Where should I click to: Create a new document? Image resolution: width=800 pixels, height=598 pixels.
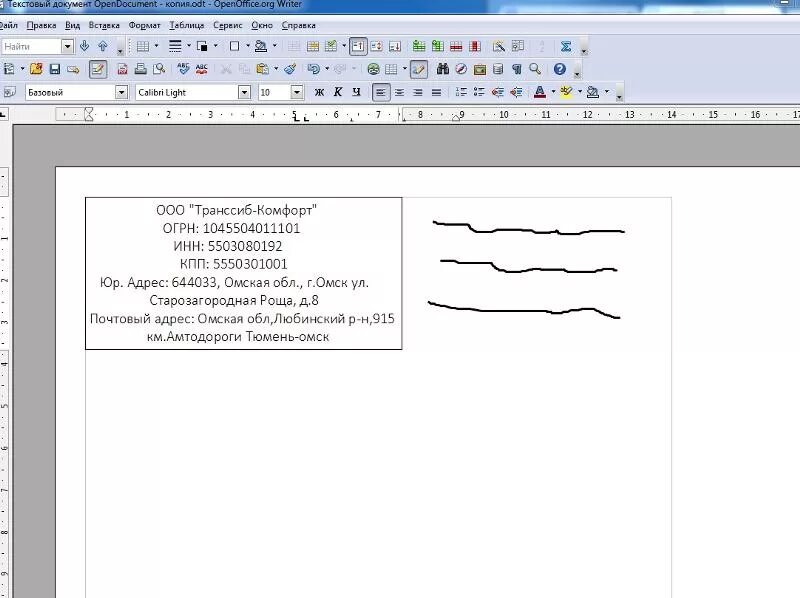click(9, 69)
